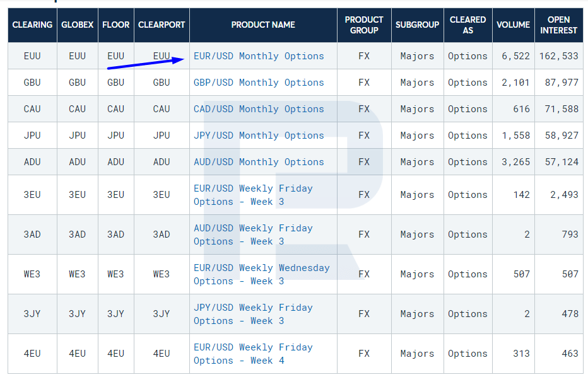Image resolution: width=588 pixels, height=382 pixels.
Task: Click FX product group in ADU row
Action: click(364, 162)
